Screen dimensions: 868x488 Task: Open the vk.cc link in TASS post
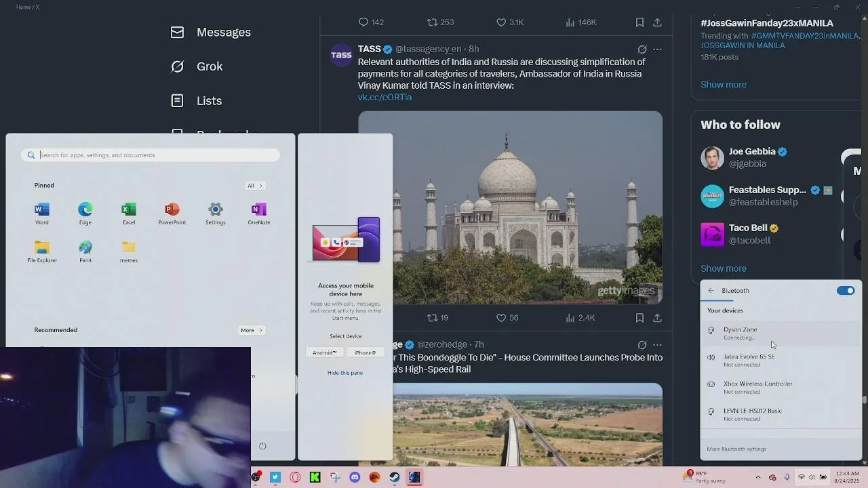click(x=384, y=97)
